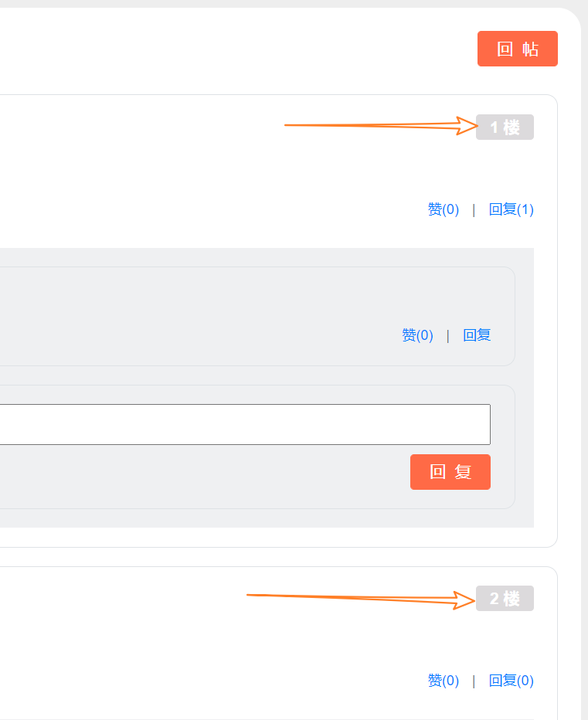The width and height of the screenshot is (588, 720).
Task: Click the separator between 赞(0) and 回复(0)
Action: 474,681
